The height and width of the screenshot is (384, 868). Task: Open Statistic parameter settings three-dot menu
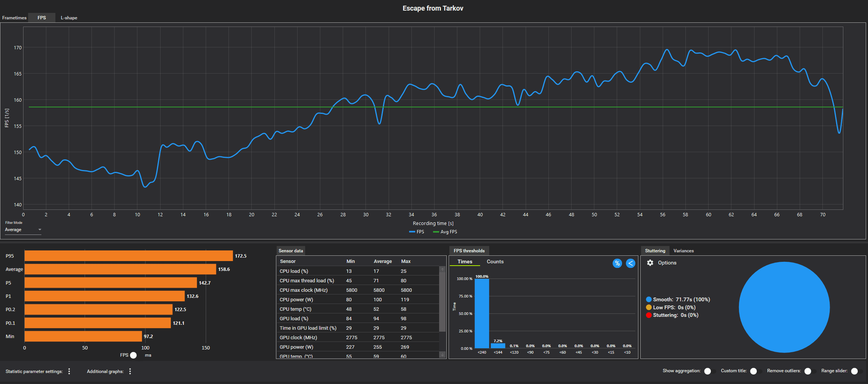[x=69, y=371]
